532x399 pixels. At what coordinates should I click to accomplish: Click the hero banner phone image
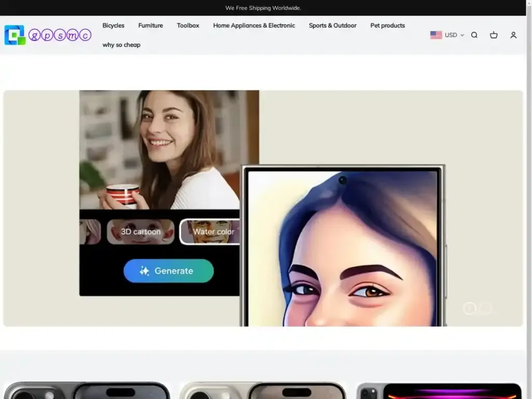tap(343, 247)
